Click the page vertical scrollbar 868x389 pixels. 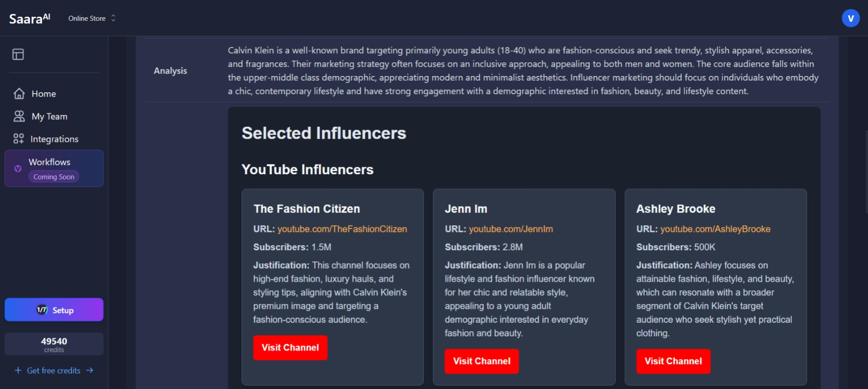(866, 172)
